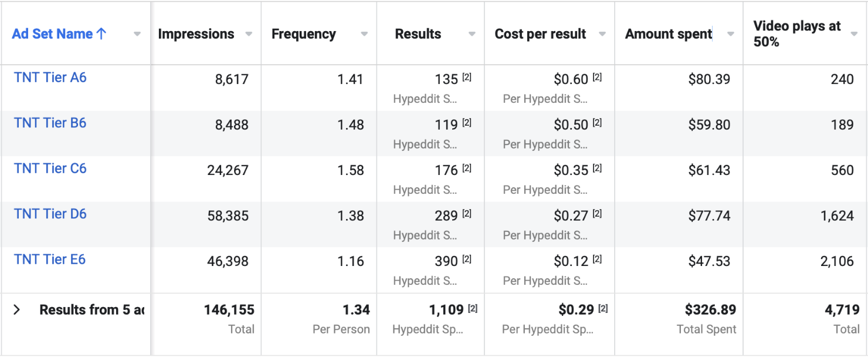Click the footnote marker beside 289 results

467,214
